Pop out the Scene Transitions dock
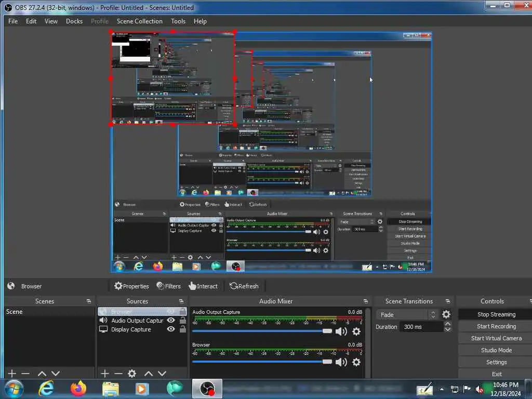The width and height of the screenshot is (532, 399). pos(448,301)
